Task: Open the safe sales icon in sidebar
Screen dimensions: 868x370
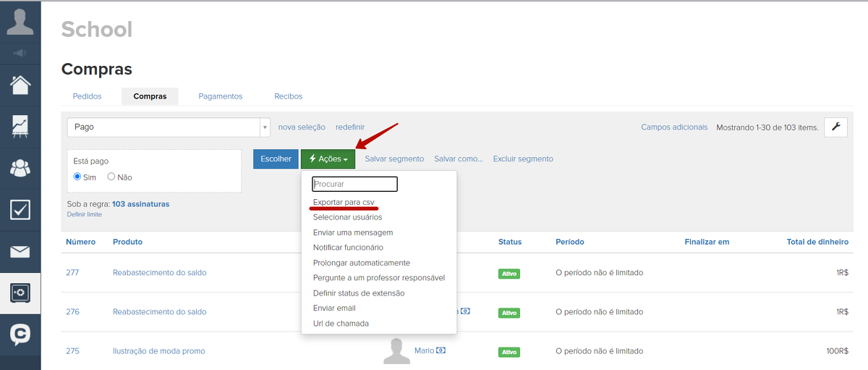Action: 20,293
